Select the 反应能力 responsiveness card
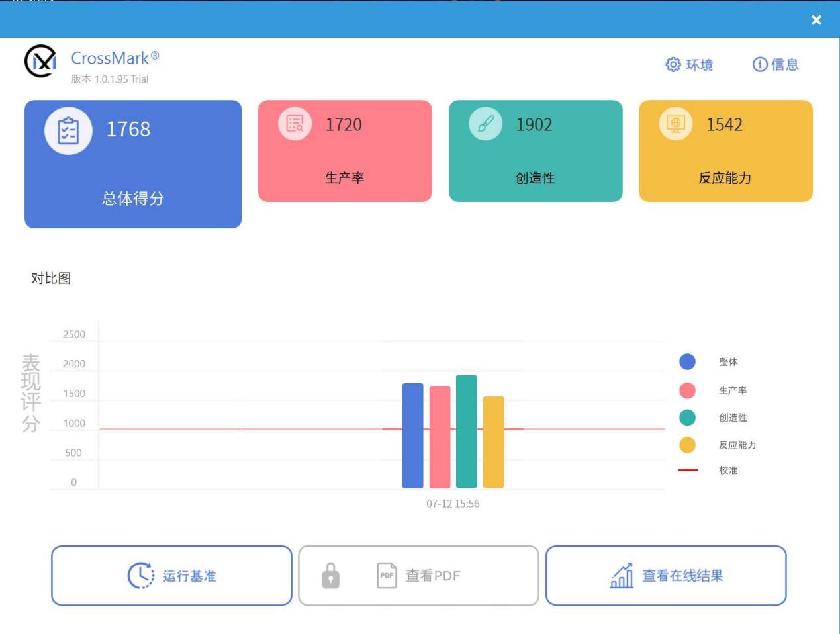Screen dimensions: 840x634 click(x=725, y=151)
